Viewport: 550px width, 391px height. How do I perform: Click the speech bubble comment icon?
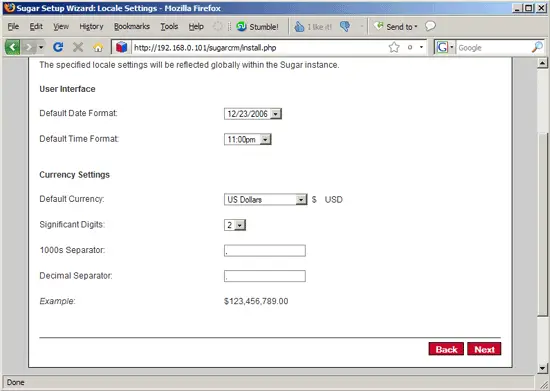pos(430,26)
